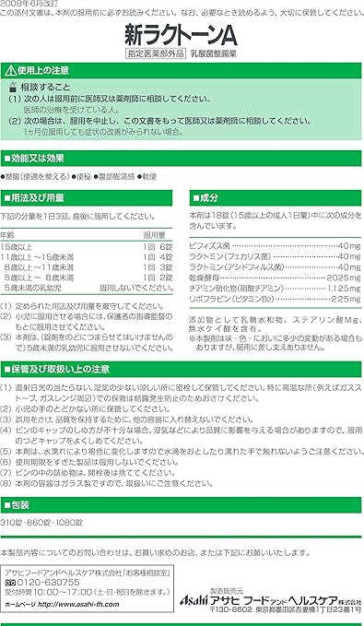Screen dimensions: 364x626
Task: Click the 服用量 column header
Action: pyautogui.click(x=155, y=235)
